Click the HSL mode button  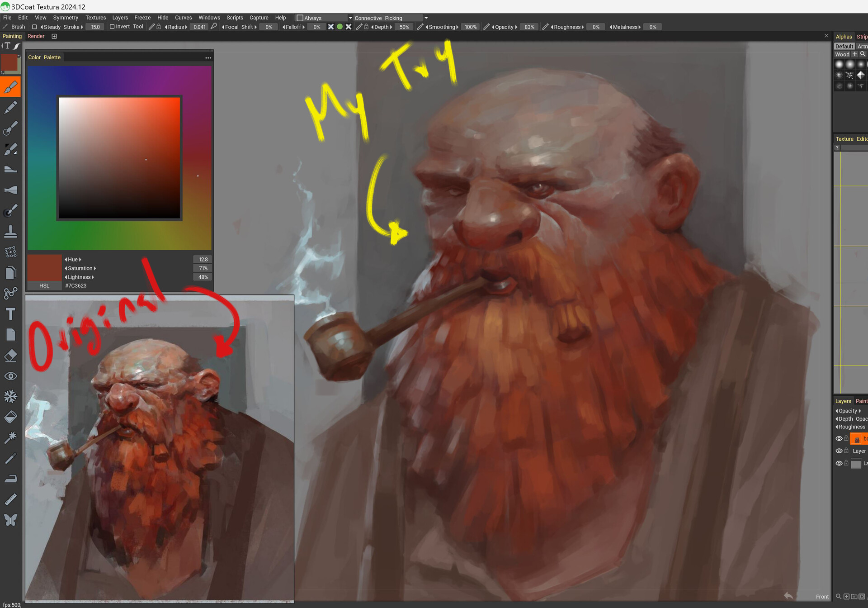pyautogui.click(x=44, y=285)
